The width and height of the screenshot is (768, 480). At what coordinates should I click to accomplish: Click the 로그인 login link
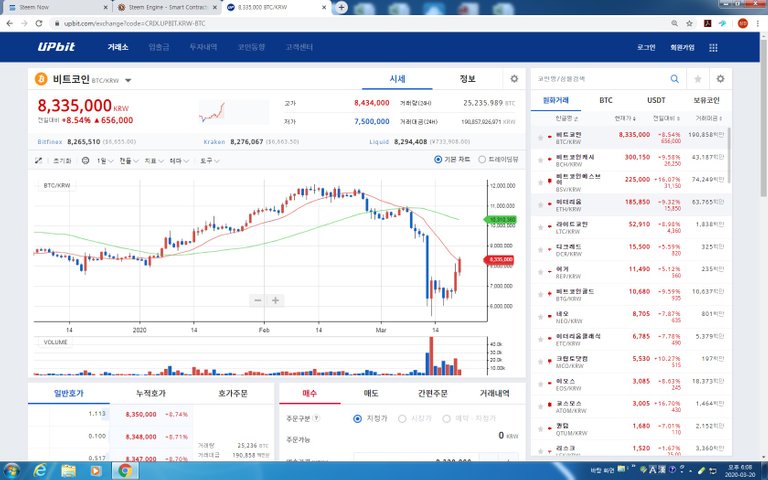point(646,47)
